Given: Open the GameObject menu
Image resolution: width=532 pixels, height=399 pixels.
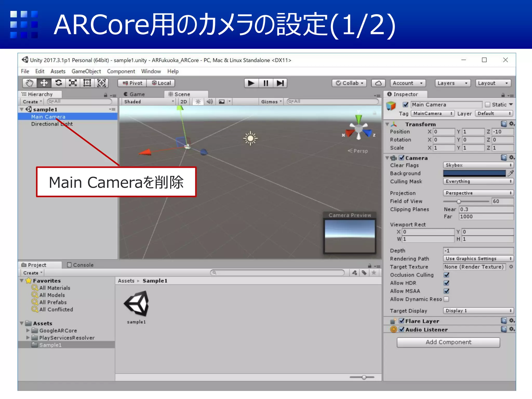Looking at the screenshot, I should click(86, 71).
